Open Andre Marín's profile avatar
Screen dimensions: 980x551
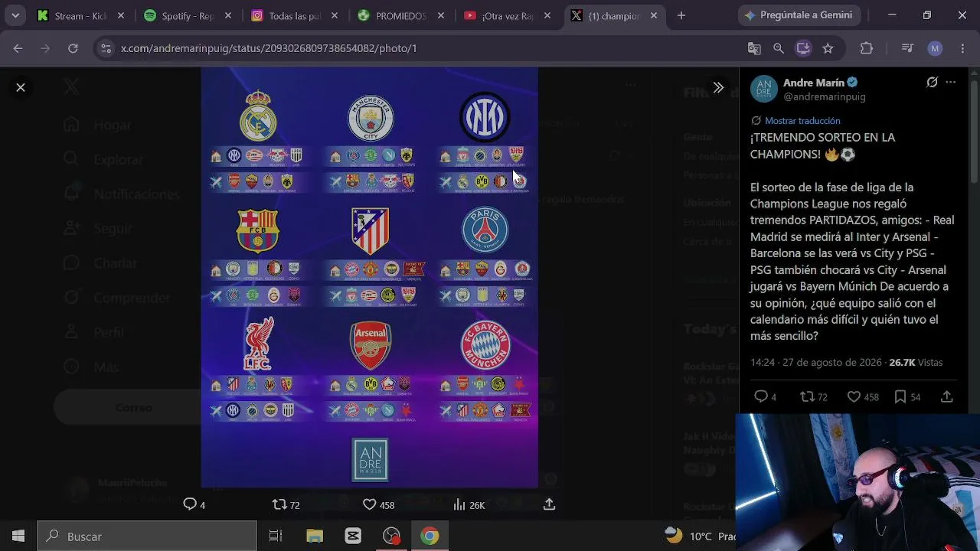tap(764, 89)
